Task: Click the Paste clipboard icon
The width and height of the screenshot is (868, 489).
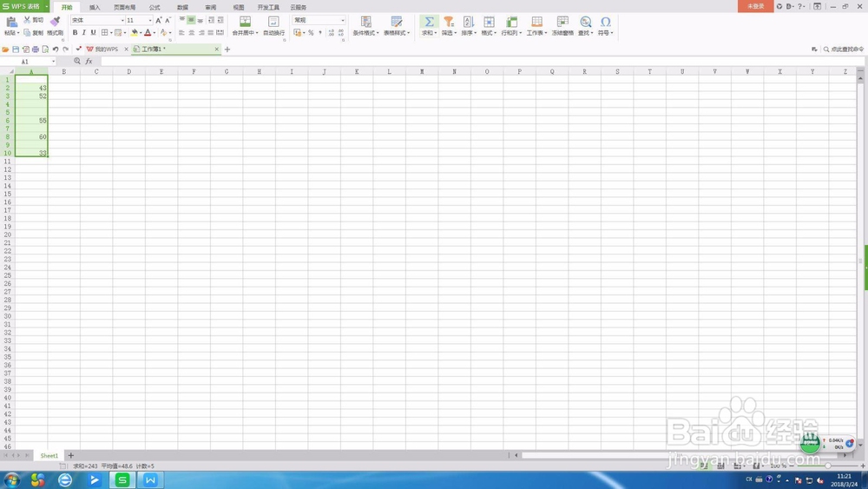Action: pyautogui.click(x=11, y=23)
